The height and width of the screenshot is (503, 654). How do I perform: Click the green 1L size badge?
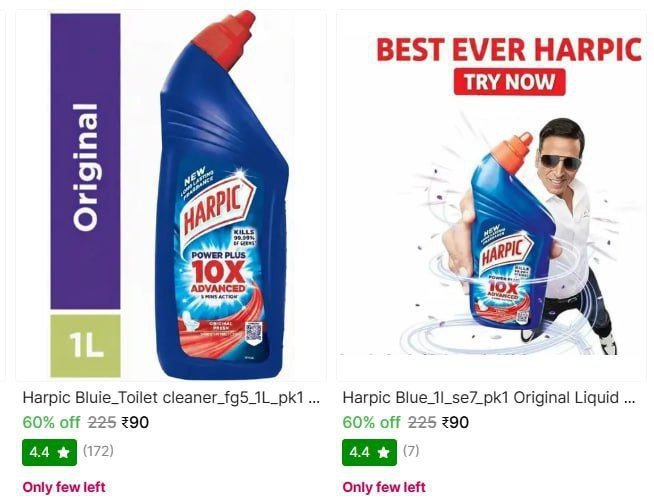tap(86, 346)
